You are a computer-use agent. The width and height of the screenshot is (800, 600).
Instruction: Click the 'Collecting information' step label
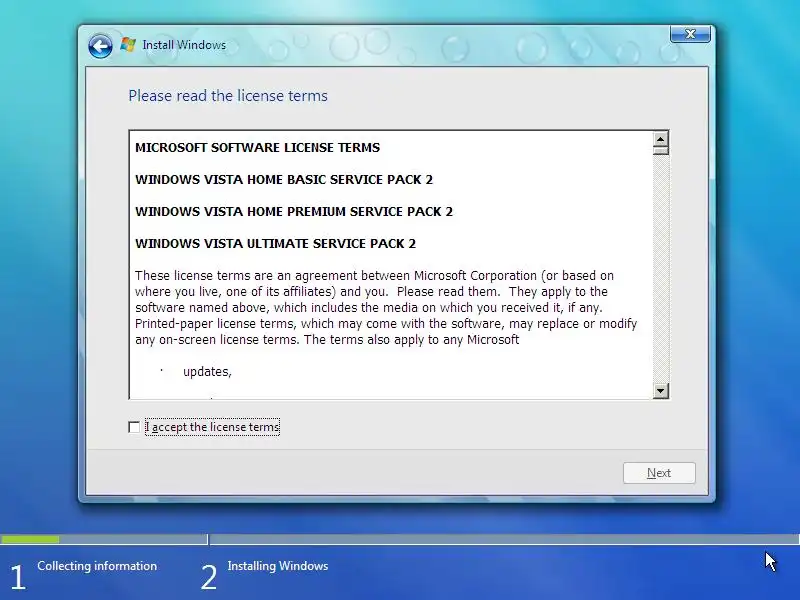[x=97, y=566]
